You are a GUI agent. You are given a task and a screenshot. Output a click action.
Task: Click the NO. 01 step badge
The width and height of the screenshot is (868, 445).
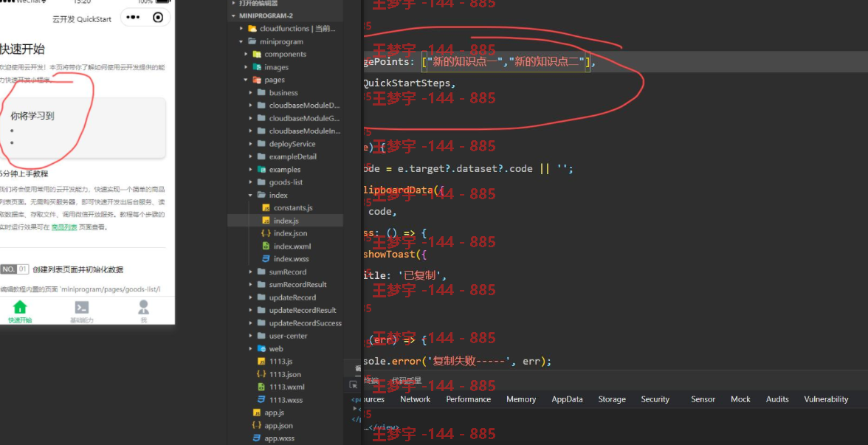pyautogui.click(x=15, y=269)
